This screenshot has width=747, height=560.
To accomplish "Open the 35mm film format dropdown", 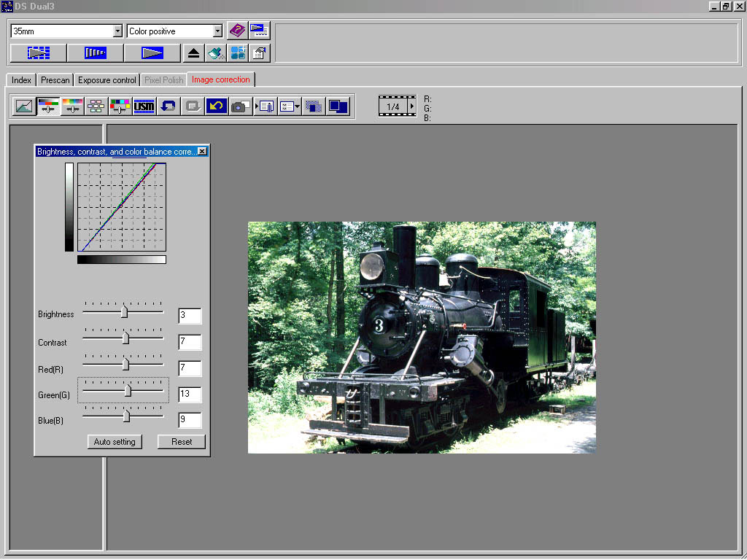I will 117,31.
